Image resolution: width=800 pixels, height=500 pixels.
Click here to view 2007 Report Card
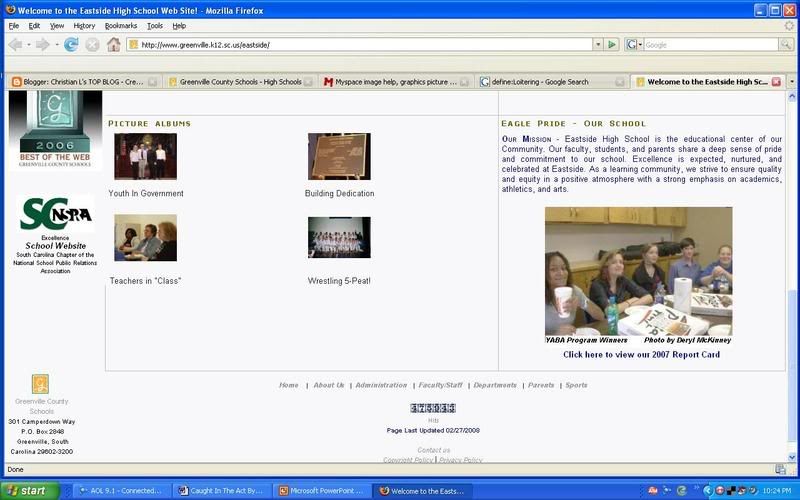click(x=641, y=355)
